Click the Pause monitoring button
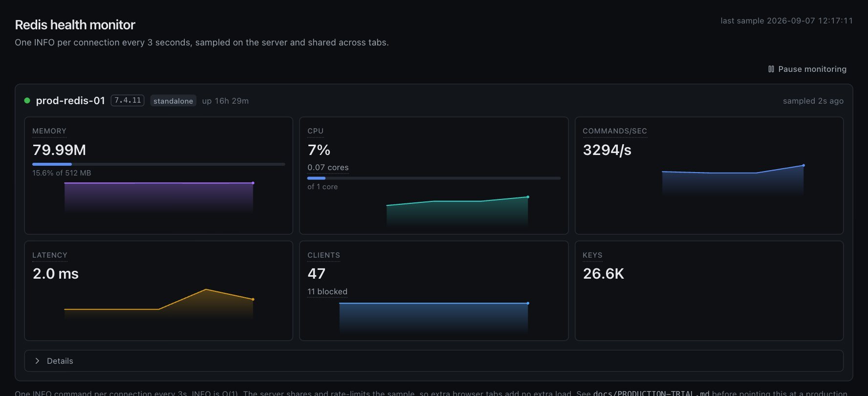Image resolution: width=868 pixels, height=396 pixels. click(807, 69)
